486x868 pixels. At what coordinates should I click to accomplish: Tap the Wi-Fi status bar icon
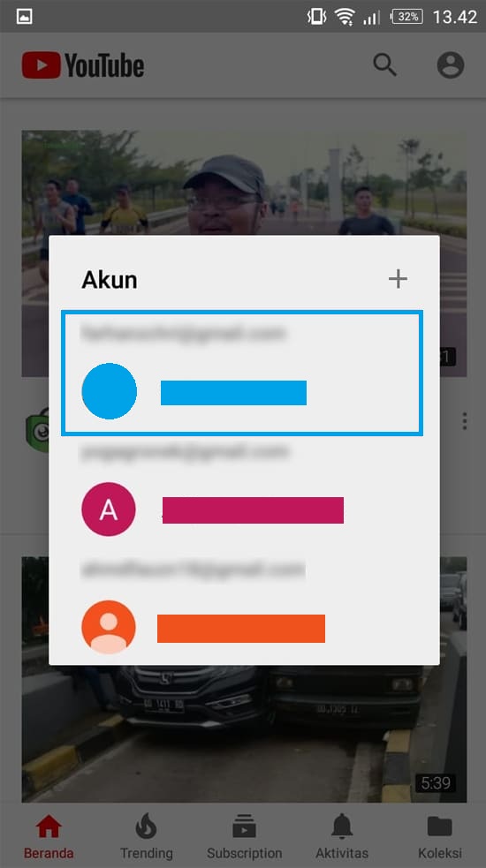click(344, 17)
